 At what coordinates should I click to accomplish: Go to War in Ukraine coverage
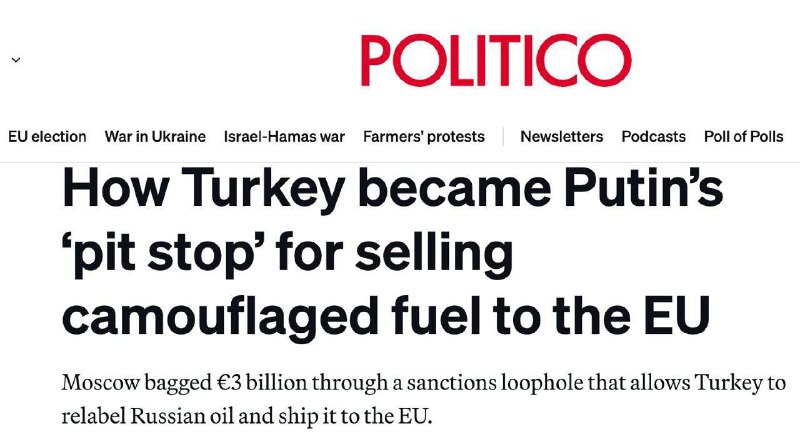(155, 136)
